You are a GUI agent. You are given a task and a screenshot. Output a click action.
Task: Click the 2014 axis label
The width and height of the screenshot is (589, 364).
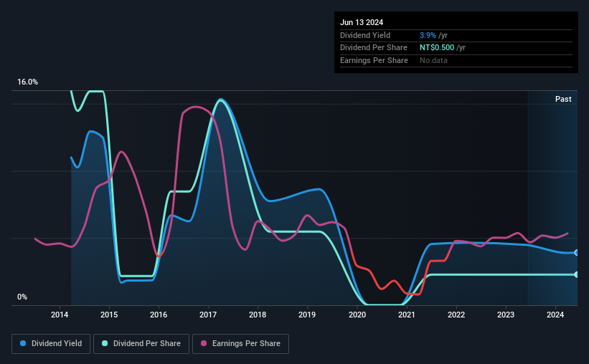tap(60, 315)
